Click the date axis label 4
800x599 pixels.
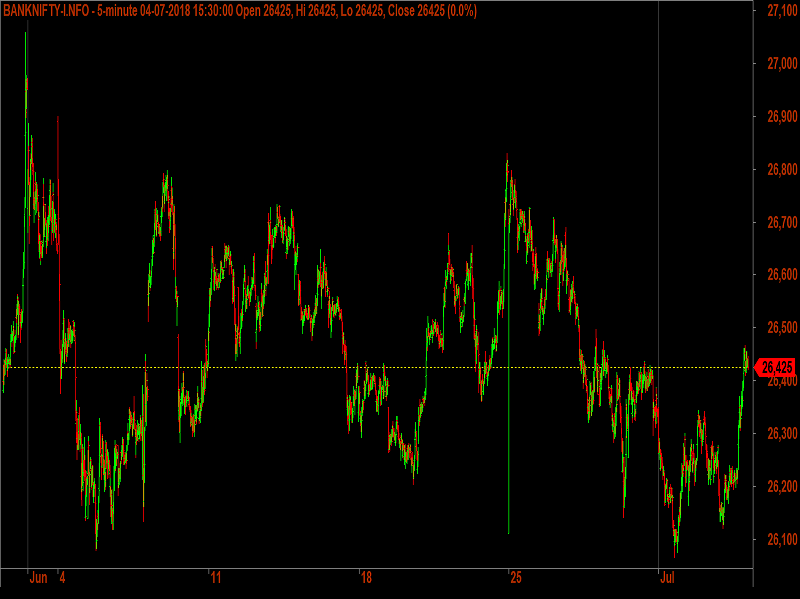click(x=62, y=578)
